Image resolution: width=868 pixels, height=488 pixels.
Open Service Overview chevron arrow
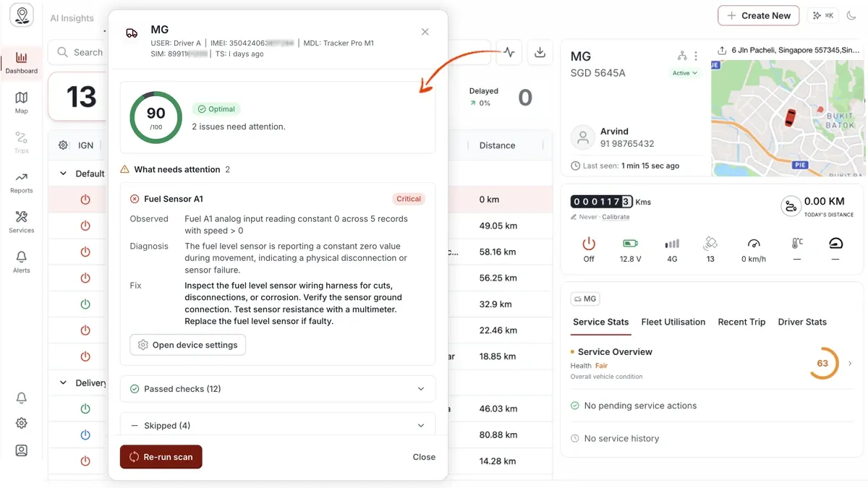pyautogui.click(x=850, y=364)
